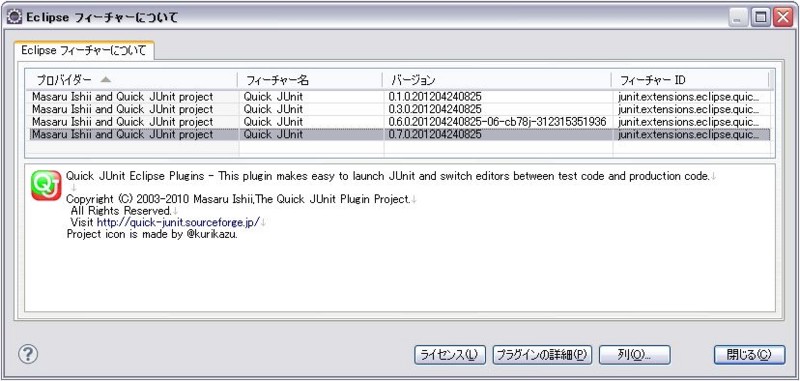
Task: Click the 閉じる(C) button
Action: pos(749,354)
